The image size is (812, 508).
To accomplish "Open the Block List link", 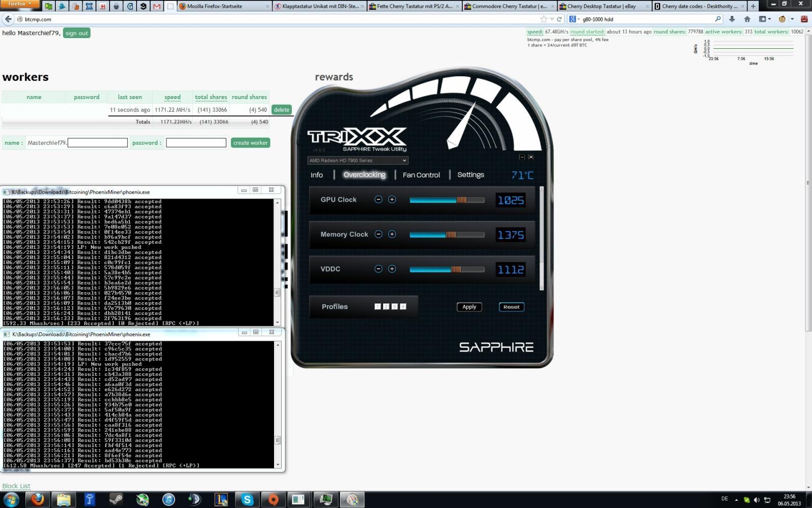I will (x=16, y=486).
